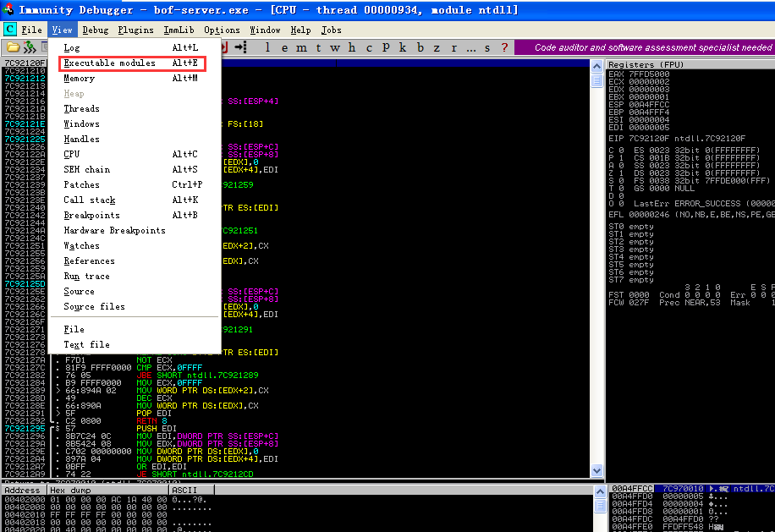The height and width of the screenshot is (532, 775).
Task: Click the disassembly pane scrollbar thumb
Action: tap(597, 80)
